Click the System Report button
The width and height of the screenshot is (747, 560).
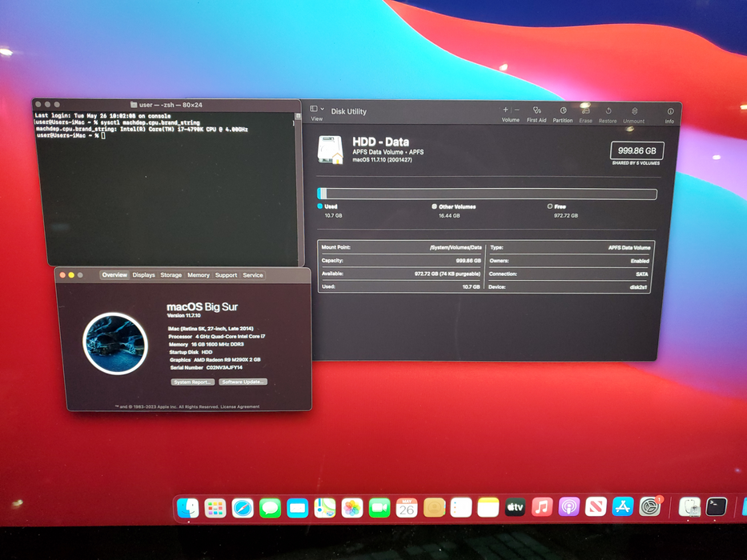coord(192,382)
